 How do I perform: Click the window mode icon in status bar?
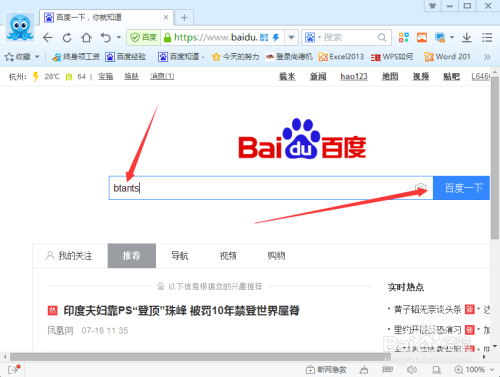pos(436,369)
